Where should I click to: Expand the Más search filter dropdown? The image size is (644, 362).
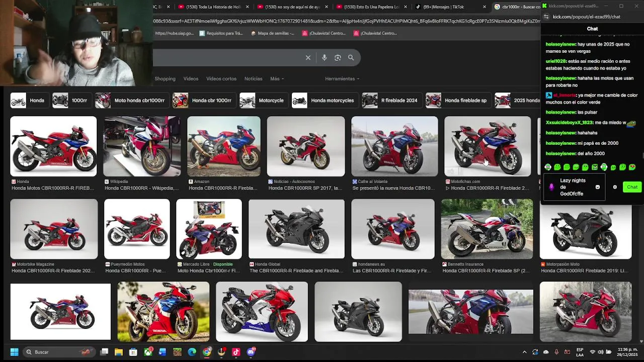pyautogui.click(x=277, y=79)
